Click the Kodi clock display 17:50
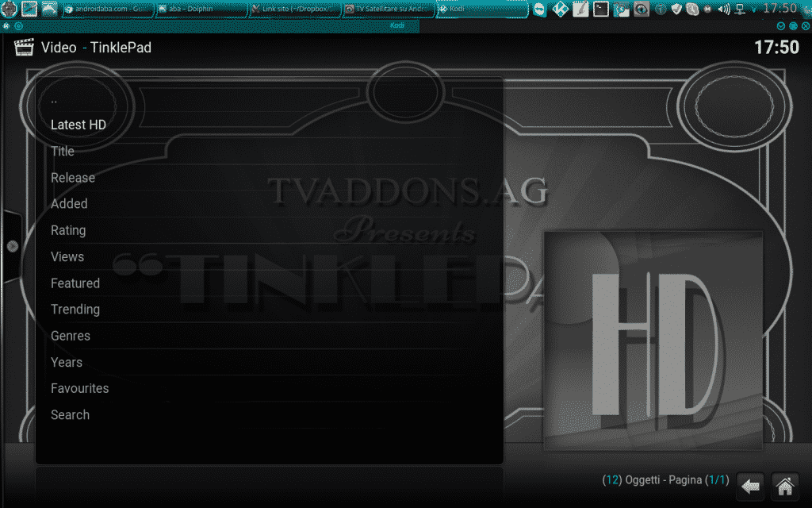Viewport: 812px width, 508px height. click(x=776, y=47)
